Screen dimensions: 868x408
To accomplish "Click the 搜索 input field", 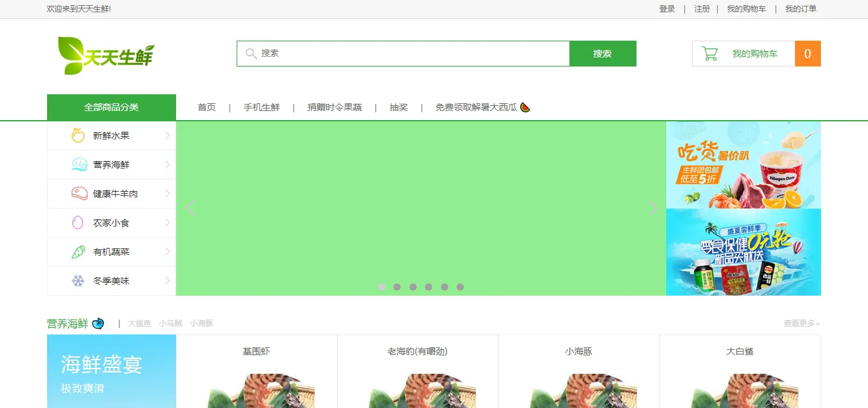I will click(403, 54).
